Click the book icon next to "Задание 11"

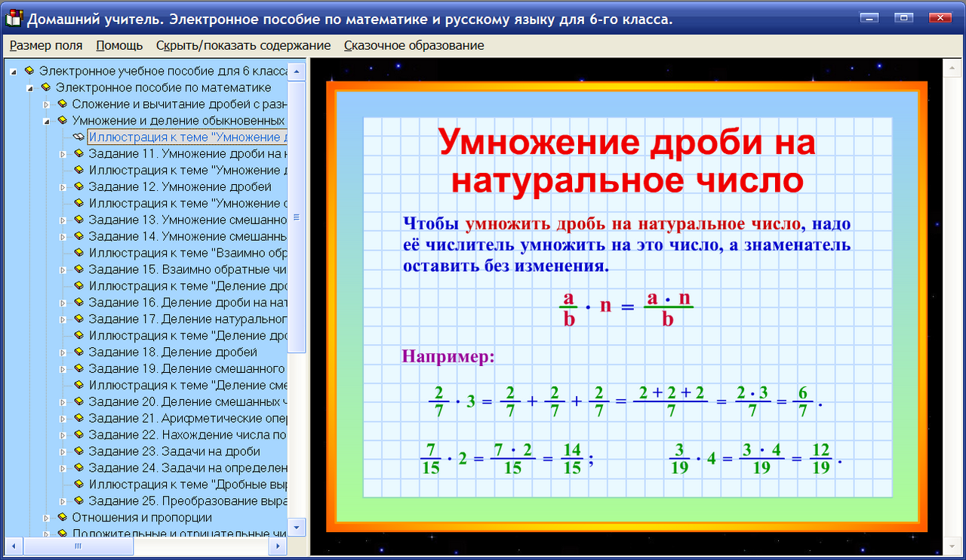click(78, 153)
